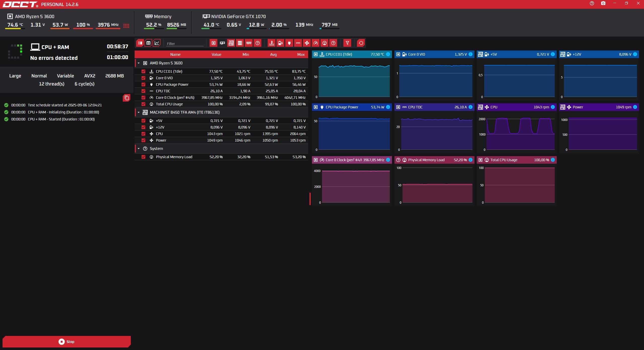Collapse the AMD Ryzen 5 3600 group
Screen dimensions: 644x350
[139, 63]
